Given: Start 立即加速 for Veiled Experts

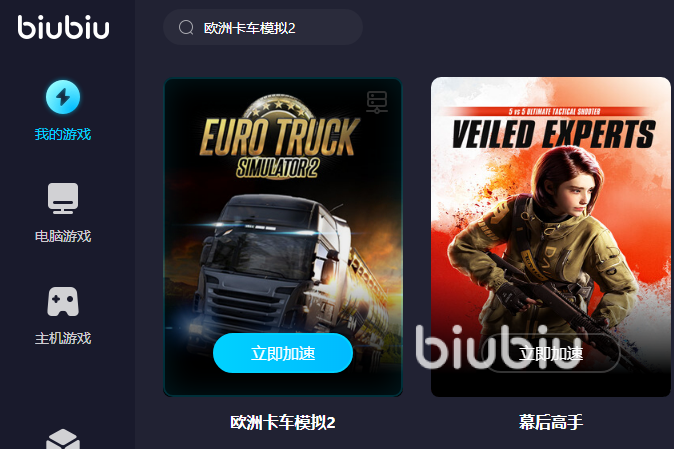Looking at the screenshot, I should point(551,353).
